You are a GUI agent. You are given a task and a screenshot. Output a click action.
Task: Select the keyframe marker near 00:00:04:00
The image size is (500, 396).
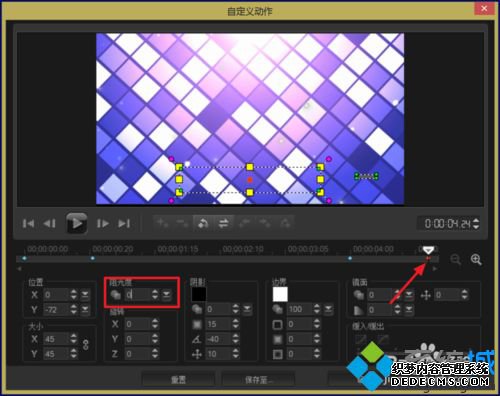point(350,258)
